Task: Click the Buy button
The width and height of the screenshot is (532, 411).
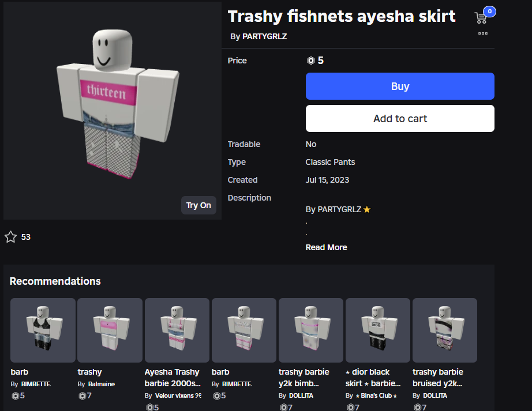Action: [400, 86]
